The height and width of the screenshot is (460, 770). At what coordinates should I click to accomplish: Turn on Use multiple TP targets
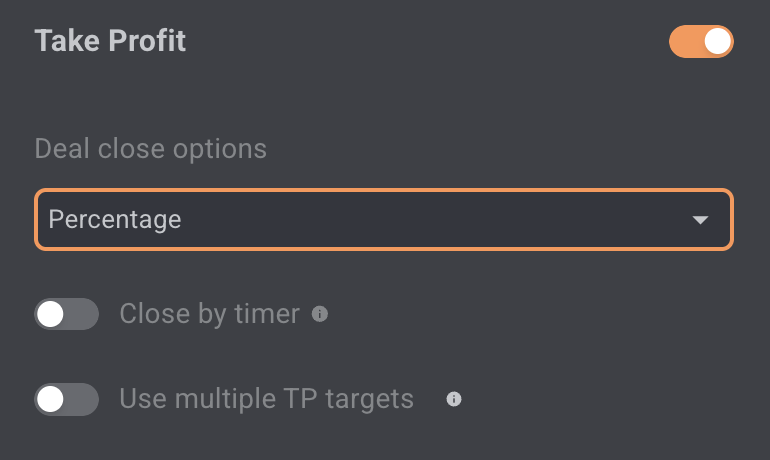pyautogui.click(x=66, y=399)
